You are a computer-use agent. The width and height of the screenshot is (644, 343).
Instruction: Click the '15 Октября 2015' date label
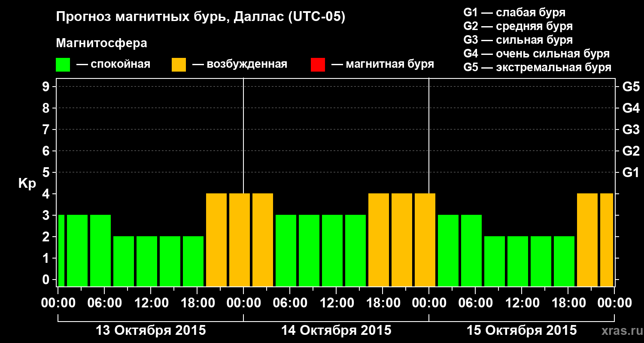522,331
